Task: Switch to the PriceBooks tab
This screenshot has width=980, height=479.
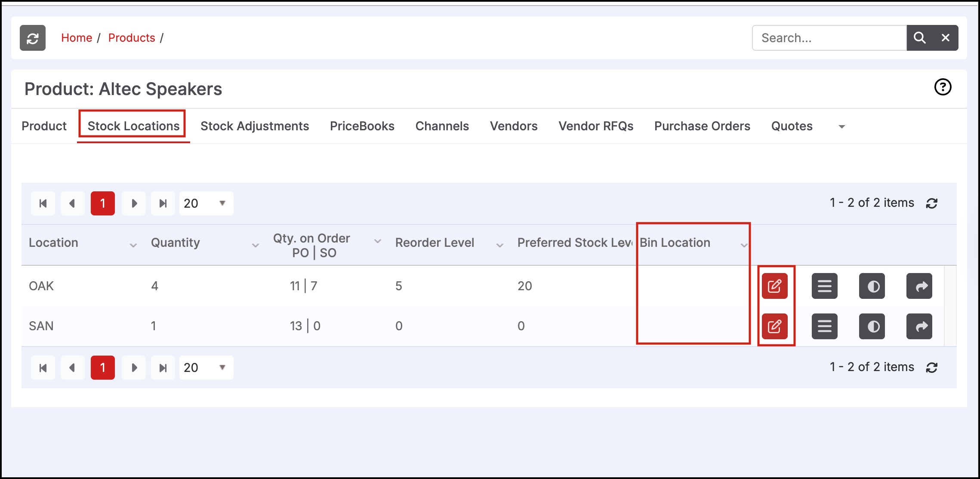Action: pyautogui.click(x=362, y=126)
